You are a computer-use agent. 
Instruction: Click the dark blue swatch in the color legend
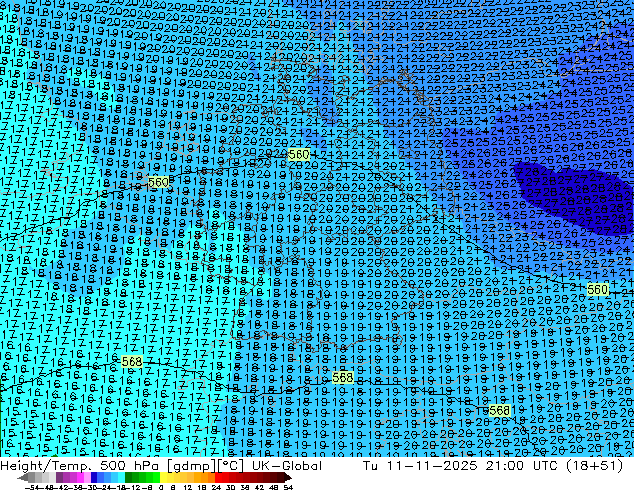(x=94, y=478)
